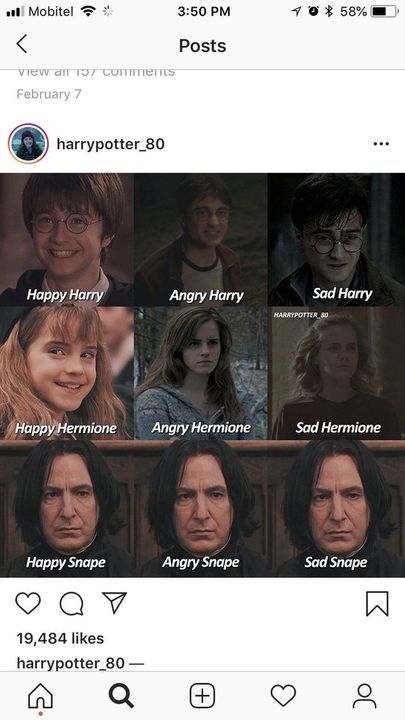Image resolution: width=405 pixels, height=720 pixels.
Task: Create a new post with the plus icon
Action: tap(202, 696)
